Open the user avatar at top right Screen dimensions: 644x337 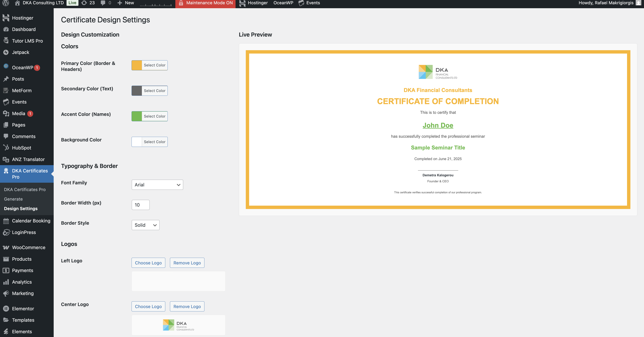(638, 3)
